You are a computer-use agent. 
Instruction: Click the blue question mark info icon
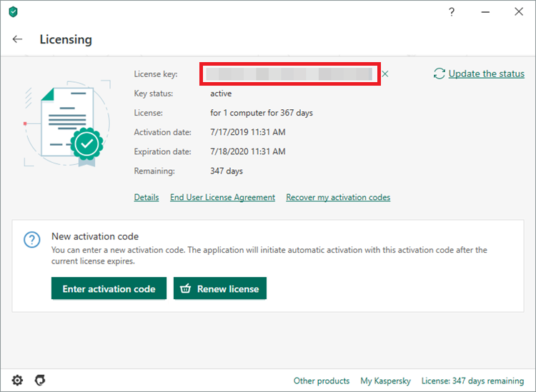(x=31, y=240)
